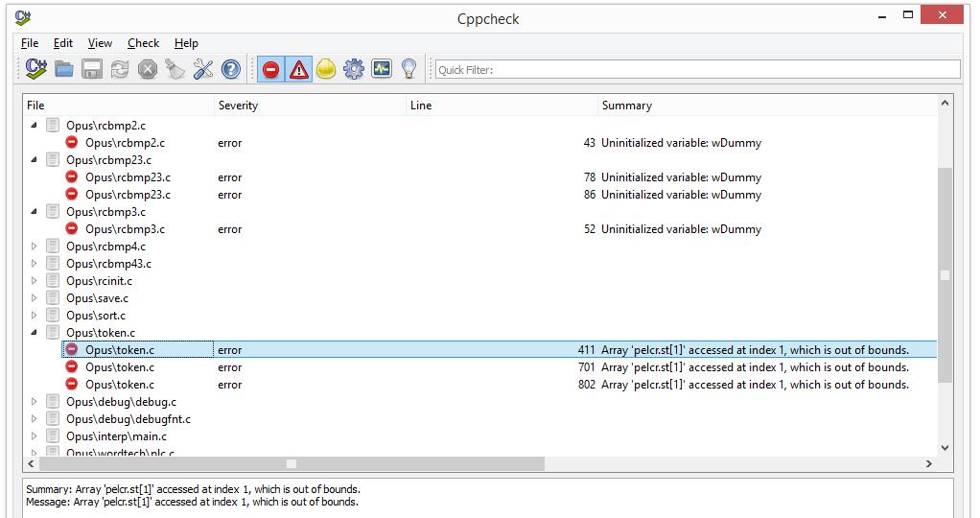
Task: Expand the Opus\debug\debugfnt.c tree node
Action: click(34, 418)
